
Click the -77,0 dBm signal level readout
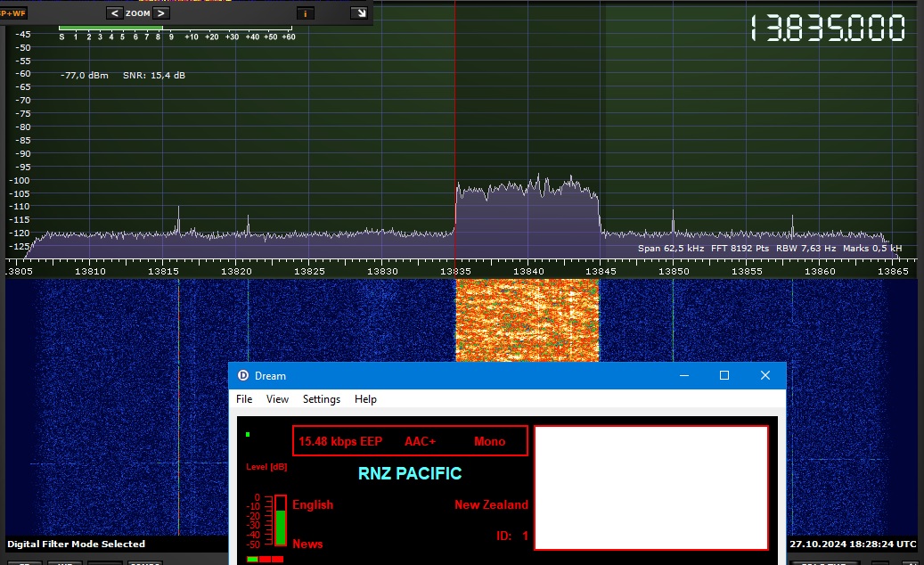click(x=85, y=76)
